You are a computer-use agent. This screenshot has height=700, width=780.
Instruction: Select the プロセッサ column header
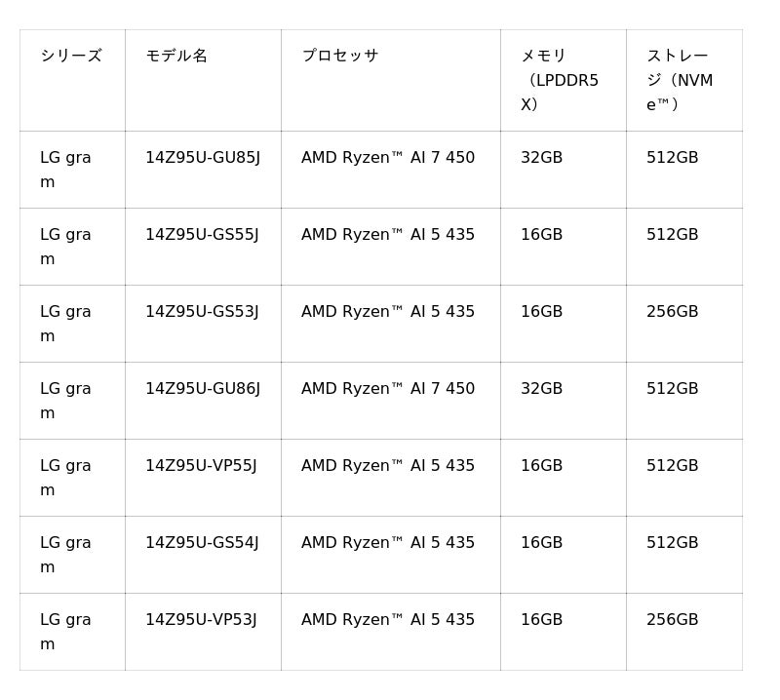tap(339, 56)
